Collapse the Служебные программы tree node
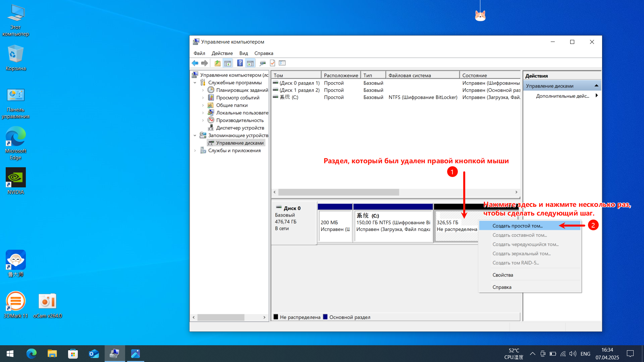Screen dimensions: 644x362 coord(195,83)
